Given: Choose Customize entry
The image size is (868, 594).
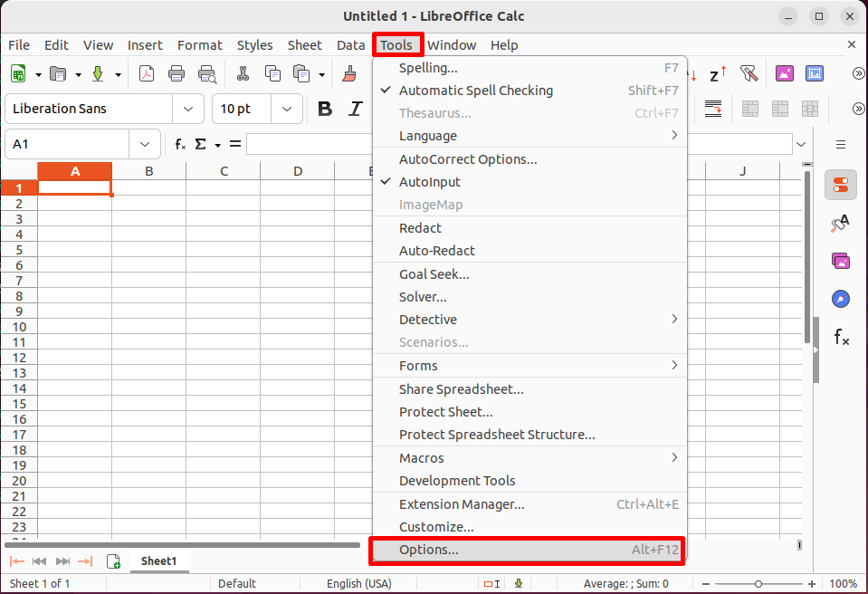Looking at the screenshot, I should tap(529, 527).
